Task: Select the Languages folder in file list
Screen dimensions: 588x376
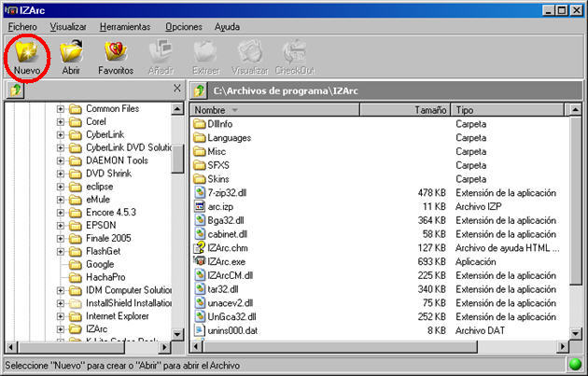Action: pyautogui.click(x=230, y=138)
